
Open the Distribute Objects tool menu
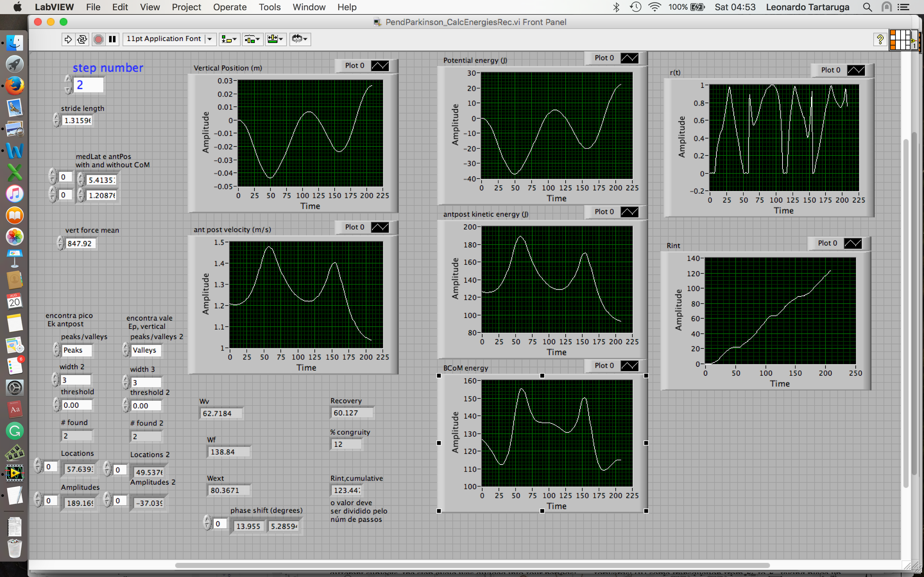252,39
